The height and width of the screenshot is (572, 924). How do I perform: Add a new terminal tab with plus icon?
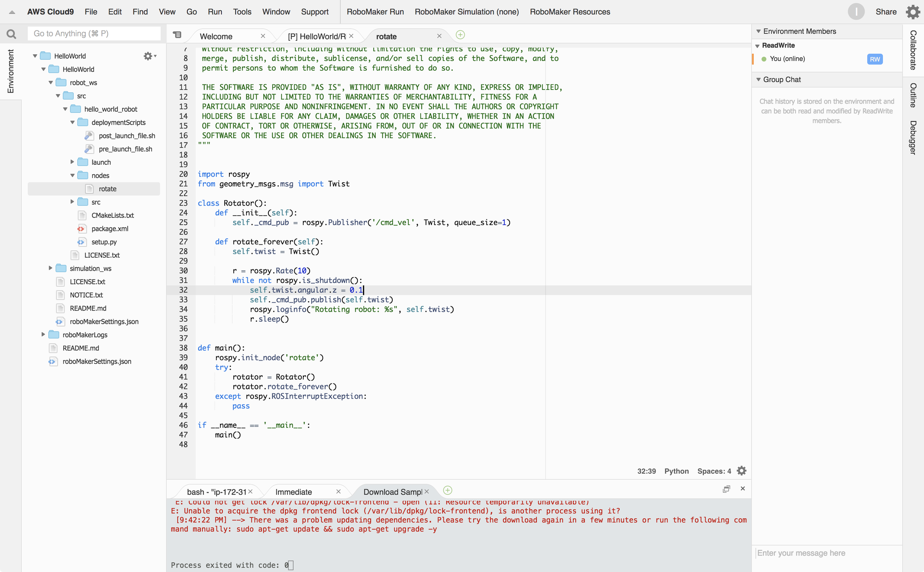447,491
